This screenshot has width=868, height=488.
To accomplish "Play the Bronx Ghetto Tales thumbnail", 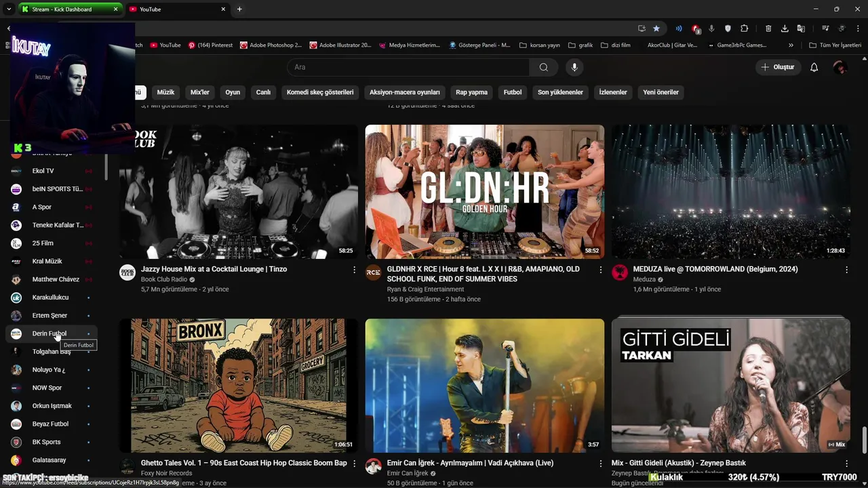I will [239, 386].
